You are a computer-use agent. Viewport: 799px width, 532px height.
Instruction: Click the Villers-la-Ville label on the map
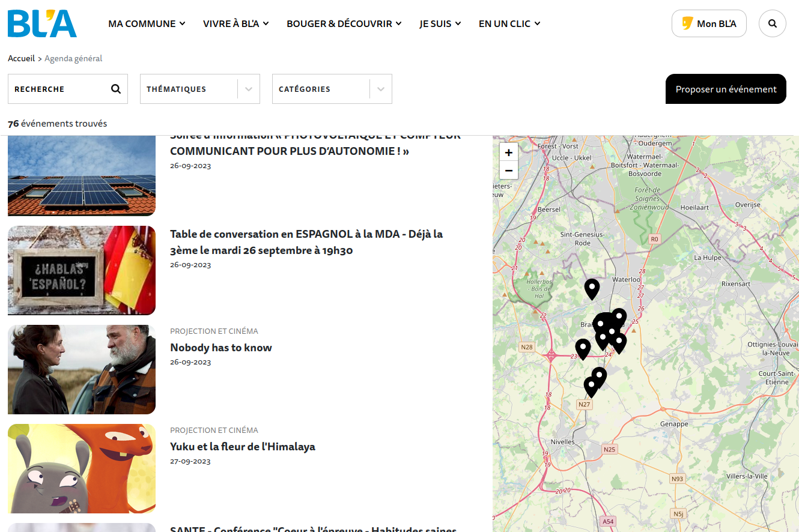(747, 476)
